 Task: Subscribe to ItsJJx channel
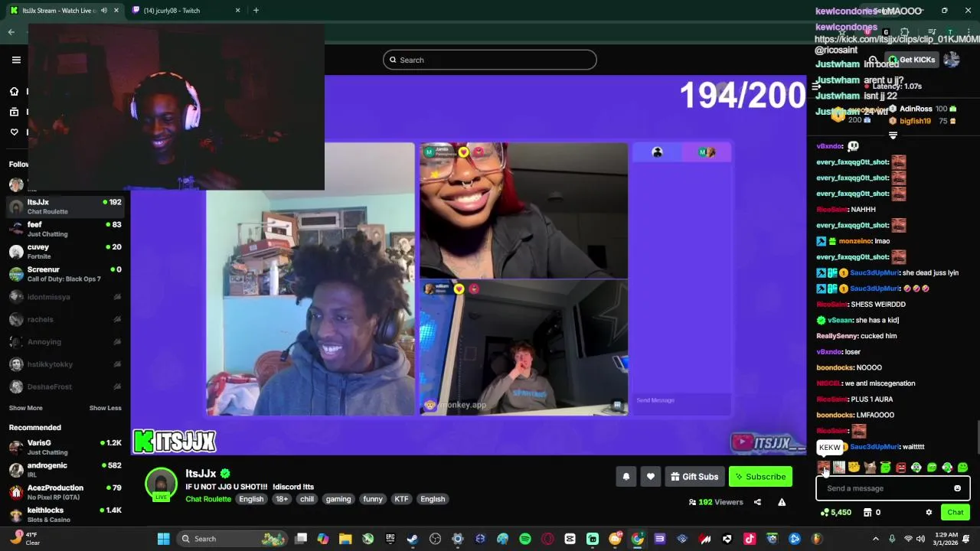click(760, 477)
